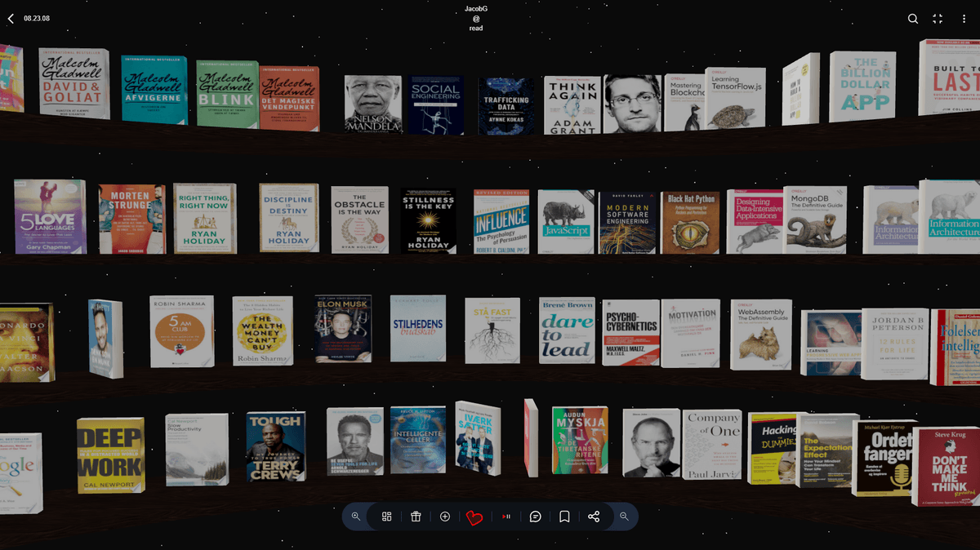
Task: Click the 'JacobG @ read' shelf title
Action: (x=476, y=18)
